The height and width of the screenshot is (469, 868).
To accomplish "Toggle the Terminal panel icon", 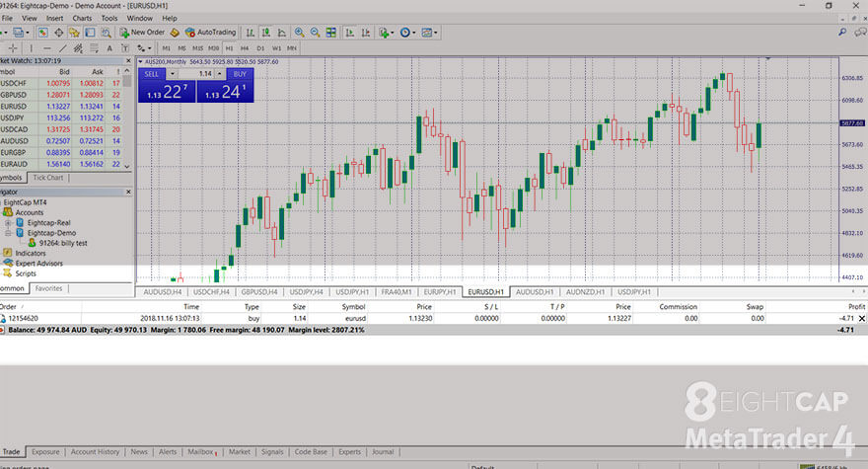I will [90, 33].
